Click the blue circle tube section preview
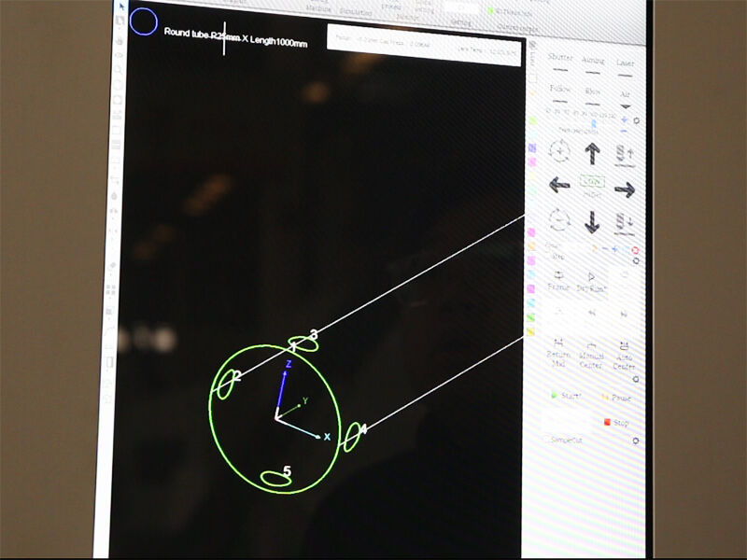The width and height of the screenshot is (747, 560). [144, 21]
